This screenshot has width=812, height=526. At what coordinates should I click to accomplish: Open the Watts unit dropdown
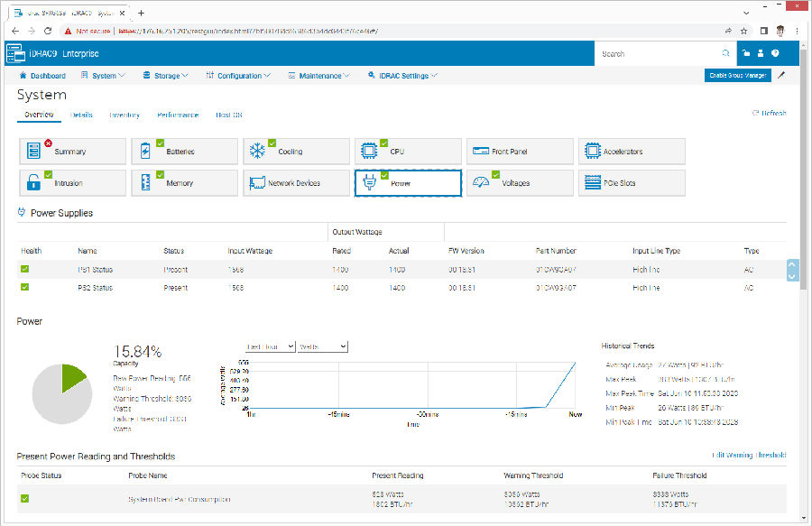(x=322, y=346)
